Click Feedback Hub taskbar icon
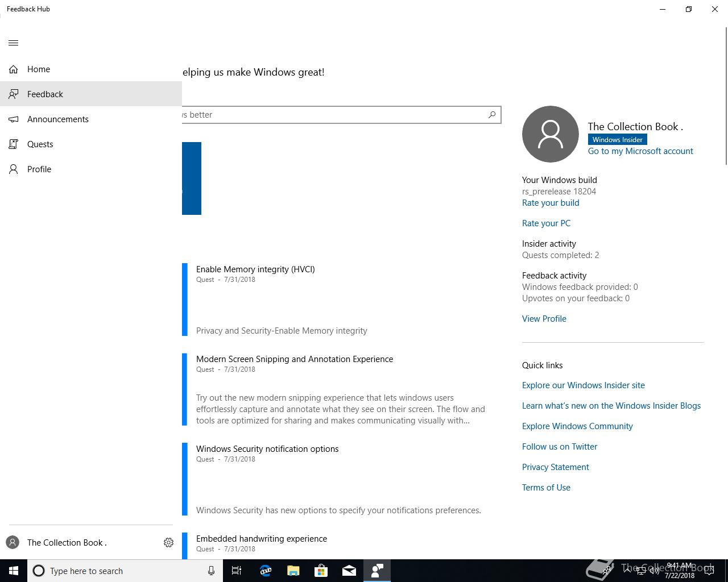Viewport: 728px width, 582px height. click(x=377, y=571)
